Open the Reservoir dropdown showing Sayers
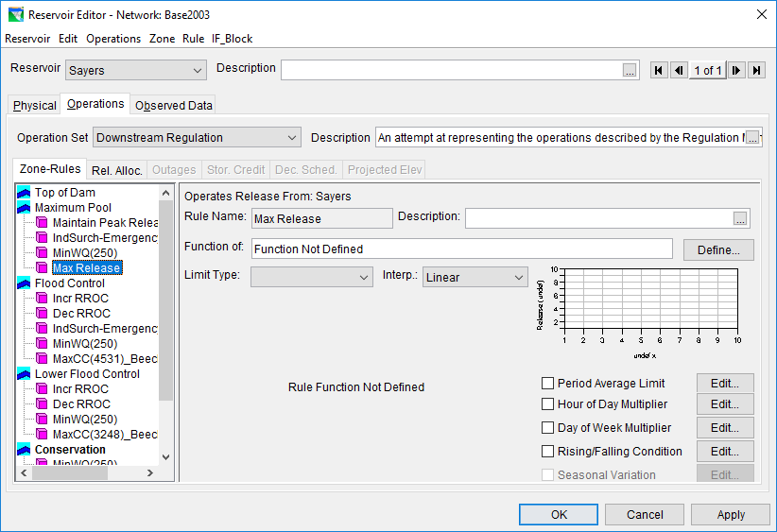Image resolution: width=777 pixels, height=532 pixels. click(136, 70)
